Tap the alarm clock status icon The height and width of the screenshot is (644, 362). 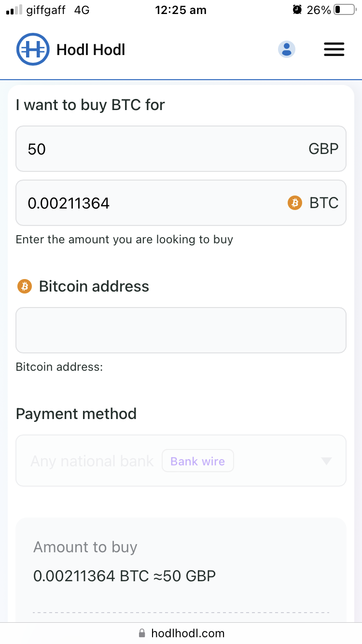[x=297, y=10]
